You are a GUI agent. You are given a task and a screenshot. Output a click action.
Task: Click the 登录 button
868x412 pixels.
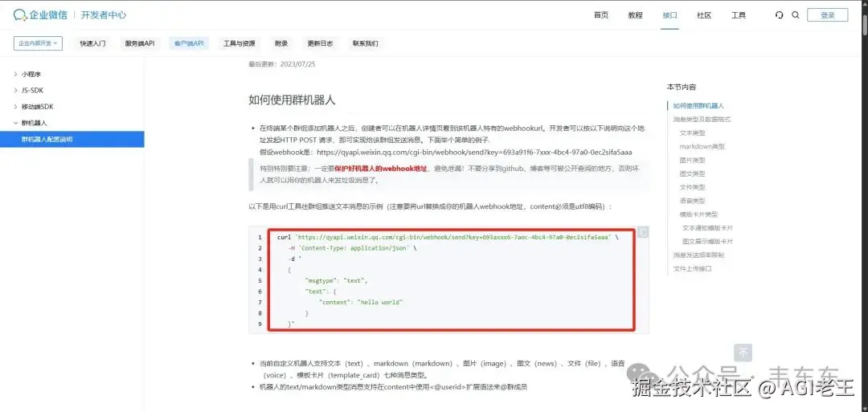click(827, 15)
